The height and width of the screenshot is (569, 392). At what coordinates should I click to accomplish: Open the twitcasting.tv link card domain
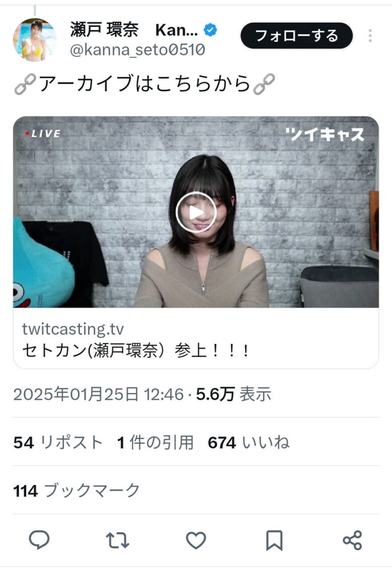(x=73, y=329)
